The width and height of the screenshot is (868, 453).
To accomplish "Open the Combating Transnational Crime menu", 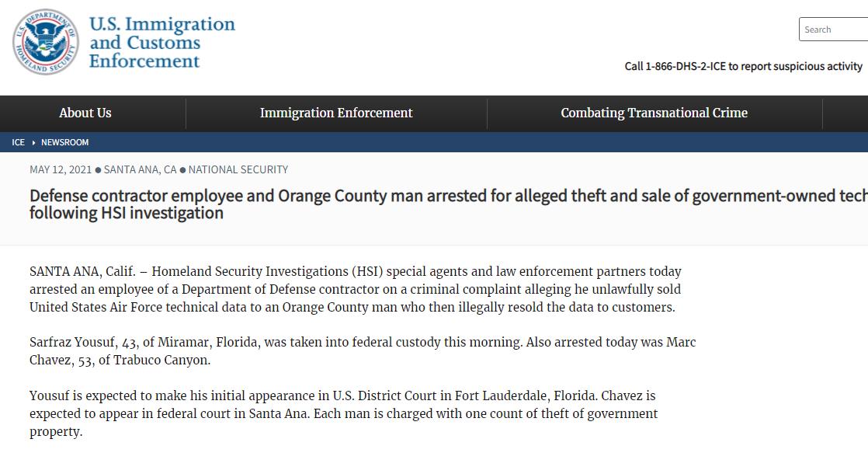I will [654, 113].
